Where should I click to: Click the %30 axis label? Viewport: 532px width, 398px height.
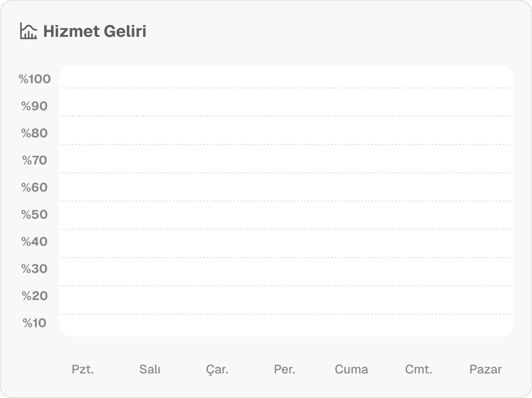34,269
